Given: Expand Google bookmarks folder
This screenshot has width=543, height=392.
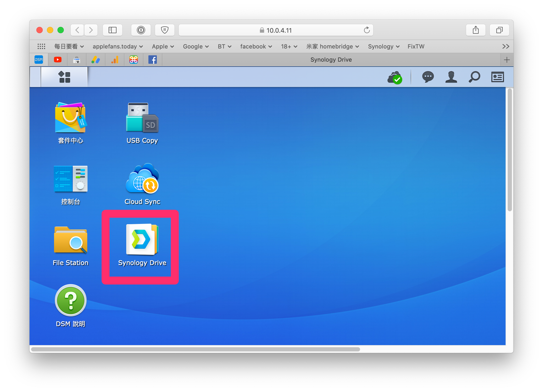Looking at the screenshot, I should pyautogui.click(x=196, y=46).
